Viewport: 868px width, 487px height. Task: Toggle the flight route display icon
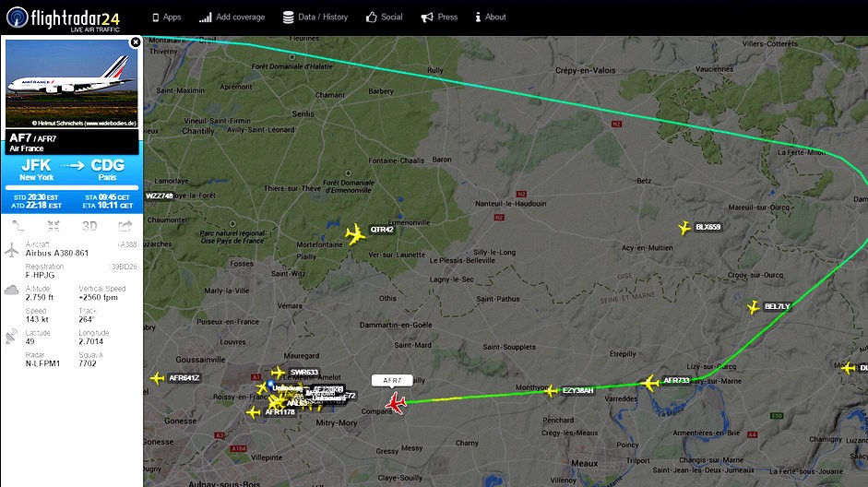coord(18,226)
